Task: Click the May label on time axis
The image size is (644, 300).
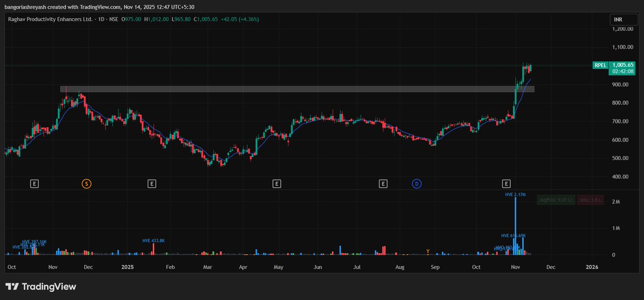Action: click(x=279, y=266)
